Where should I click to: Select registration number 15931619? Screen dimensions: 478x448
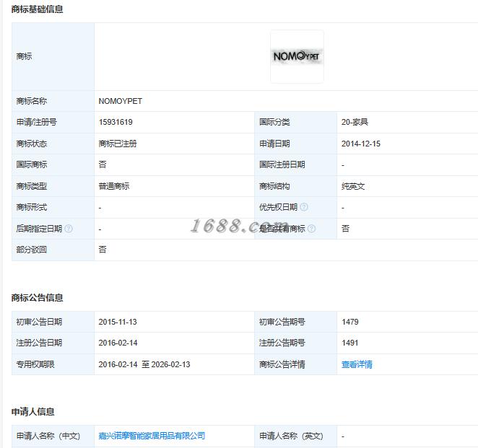(116, 122)
